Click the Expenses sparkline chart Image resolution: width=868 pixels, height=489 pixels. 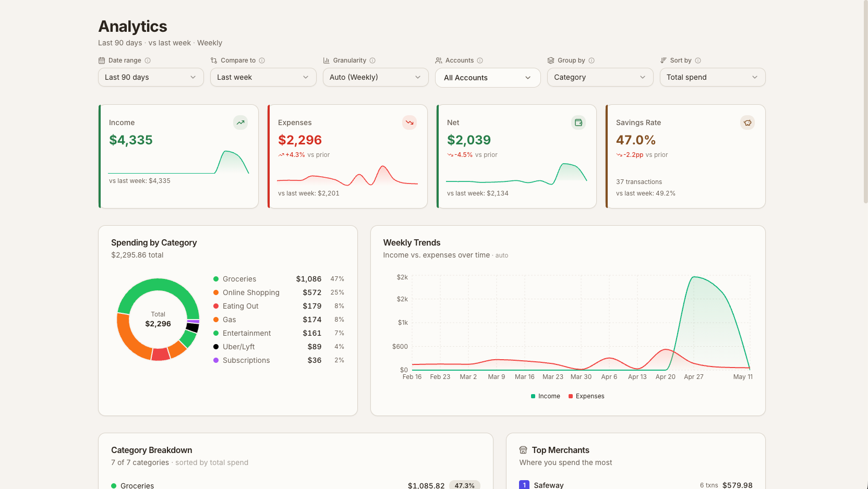tap(347, 176)
